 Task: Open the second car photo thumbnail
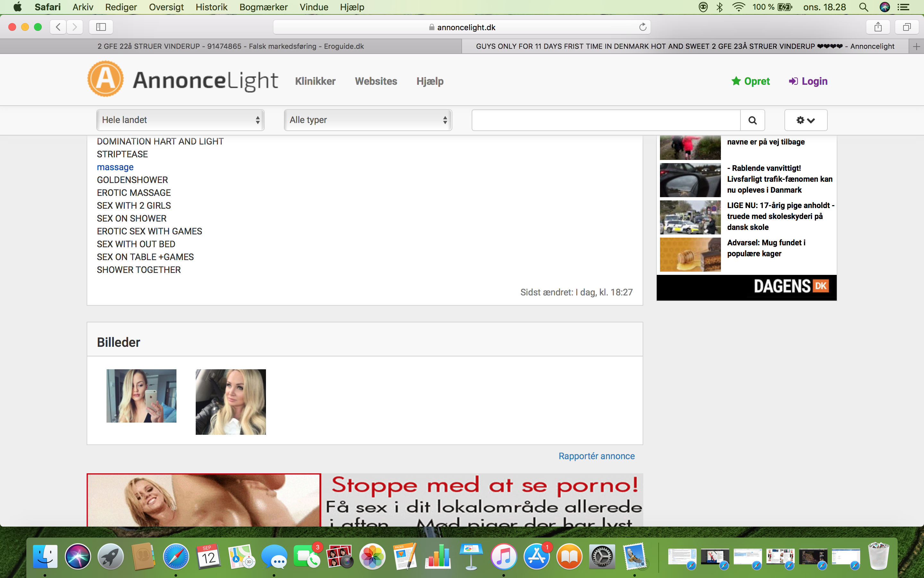[231, 402]
